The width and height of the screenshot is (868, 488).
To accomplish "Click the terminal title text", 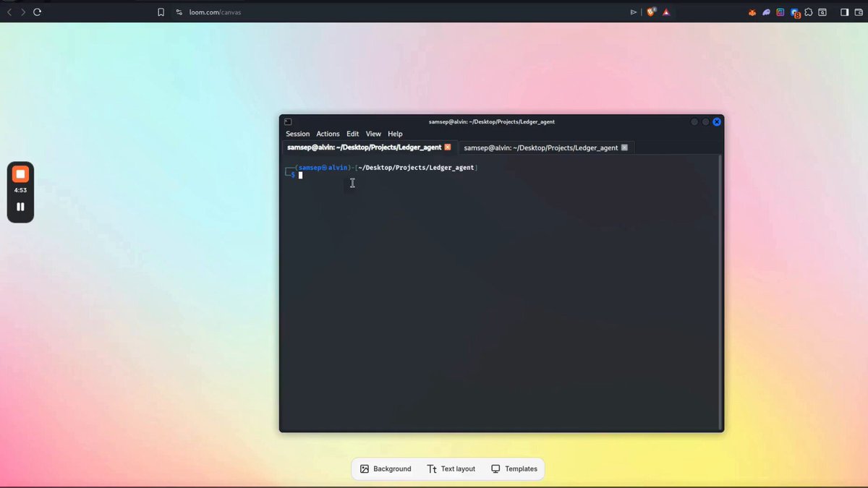I will pyautogui.click(x=492, y=121).
